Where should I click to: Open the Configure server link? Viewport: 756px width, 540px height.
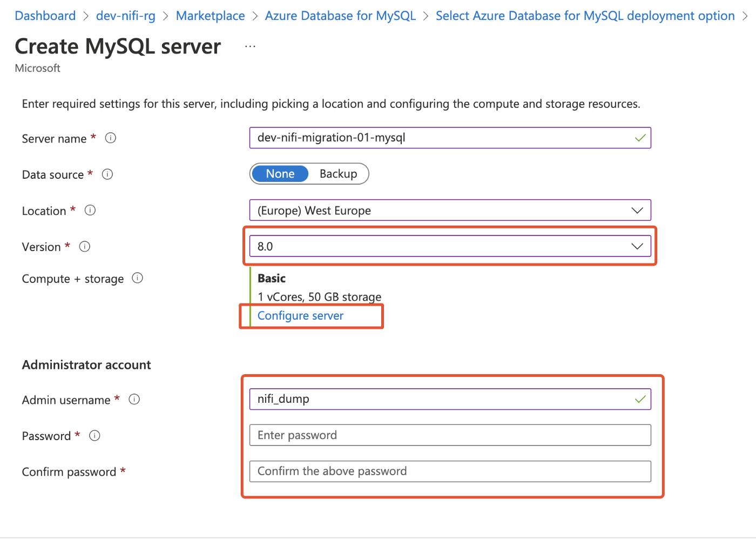(301, 315)
